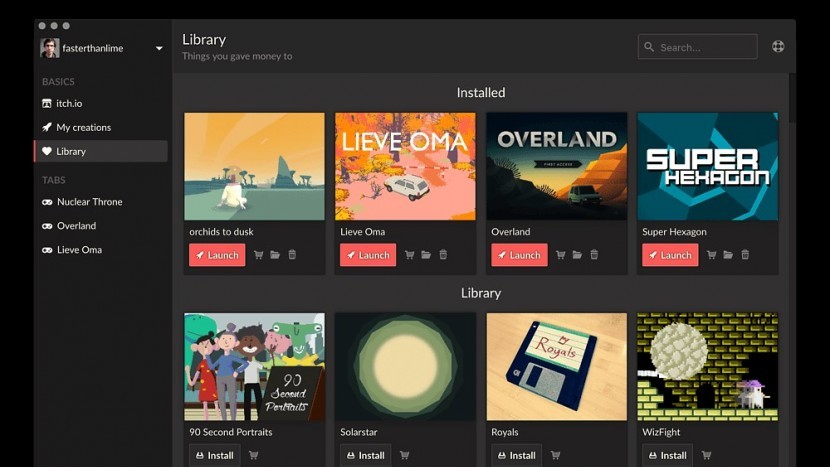Viewport: 830px width, 467px height.
Task: Open folder icon for Overland card
Action: coord(578,255)
